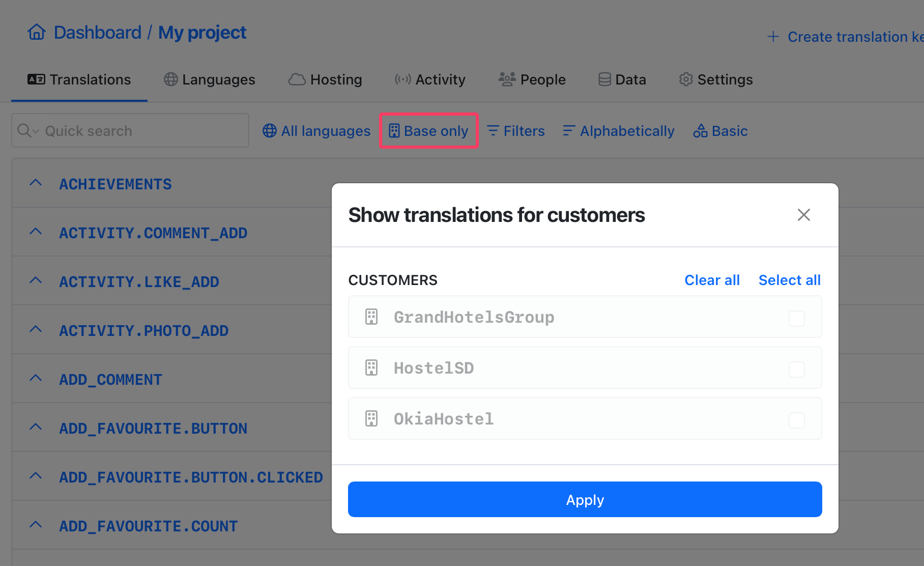Click the database icon on Data tab
Viewport: 924px width, 566px height.
(x=604, y=79)
